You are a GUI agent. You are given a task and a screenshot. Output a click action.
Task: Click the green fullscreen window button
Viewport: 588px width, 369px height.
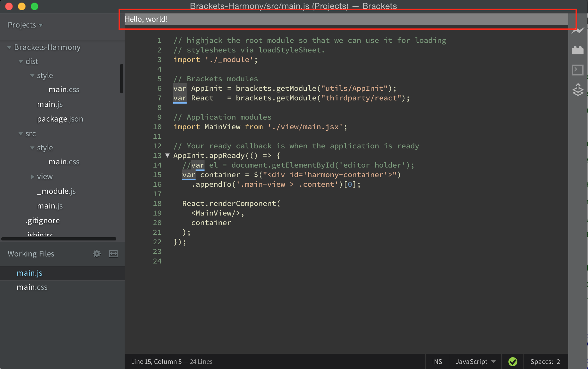click(35, 6)
